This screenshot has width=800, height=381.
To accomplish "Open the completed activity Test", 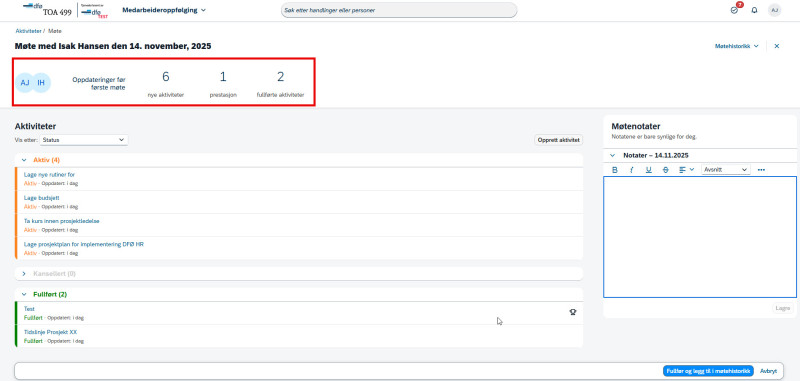I will pos(29,309).
